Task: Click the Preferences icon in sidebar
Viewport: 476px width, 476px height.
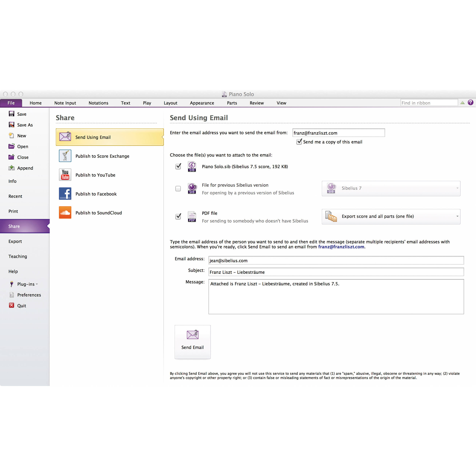Action: click(x=12, y=295)
